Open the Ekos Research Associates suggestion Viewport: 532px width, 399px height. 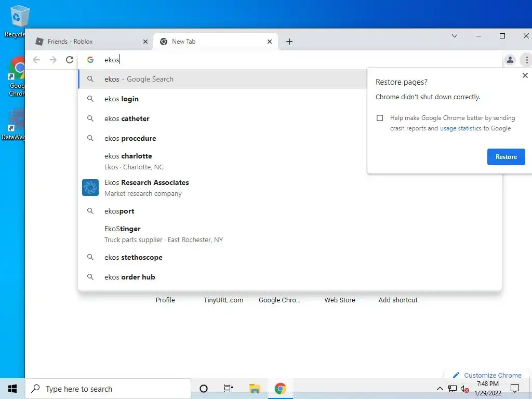pos(290,188)
